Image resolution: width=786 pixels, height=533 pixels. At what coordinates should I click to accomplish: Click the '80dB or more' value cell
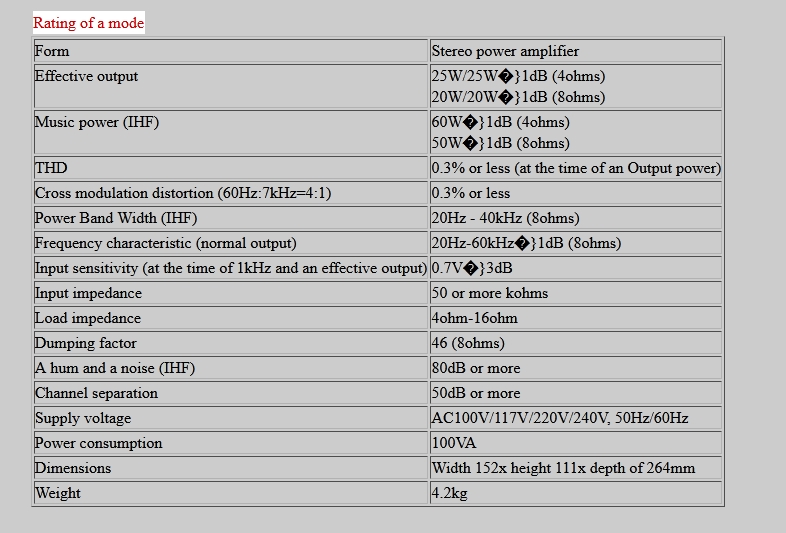pyautogui.click(x=476, y=368)
